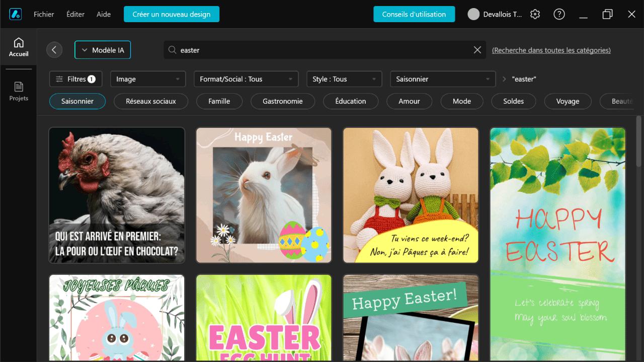Image resolution: width=644 pixels, height=362 pixels.
Task: Open the Projets icon in the sidebar
Action: pos(19,87)
